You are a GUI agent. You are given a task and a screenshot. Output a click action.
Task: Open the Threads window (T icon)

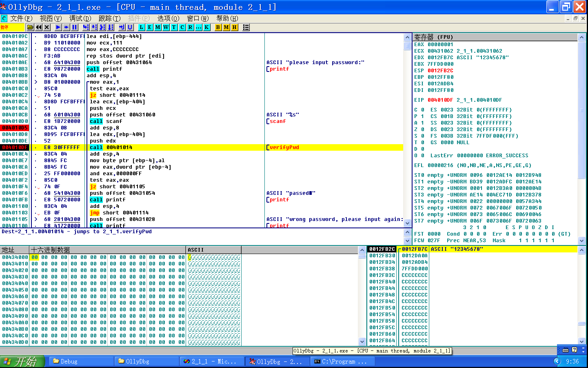[x=173, y=27]
